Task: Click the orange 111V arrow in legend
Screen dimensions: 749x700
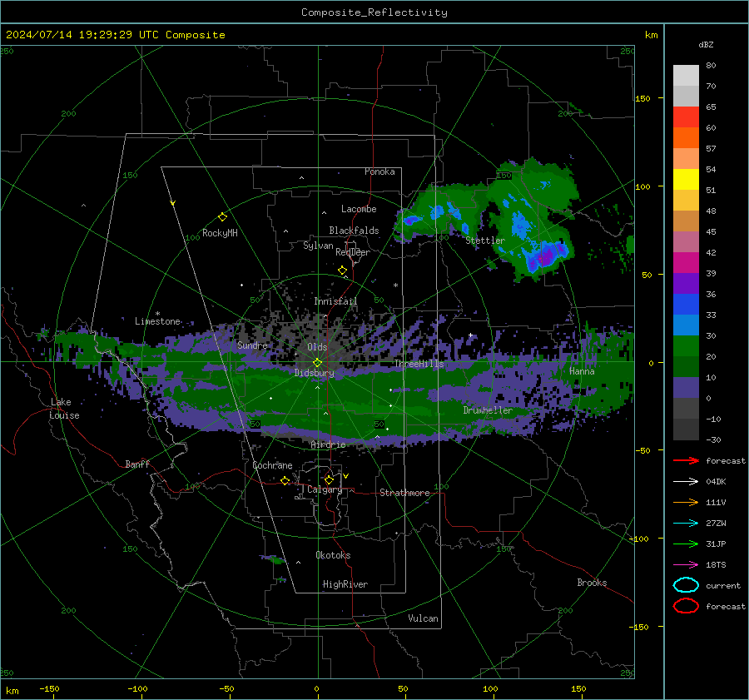Action: (x=686, y=502)
